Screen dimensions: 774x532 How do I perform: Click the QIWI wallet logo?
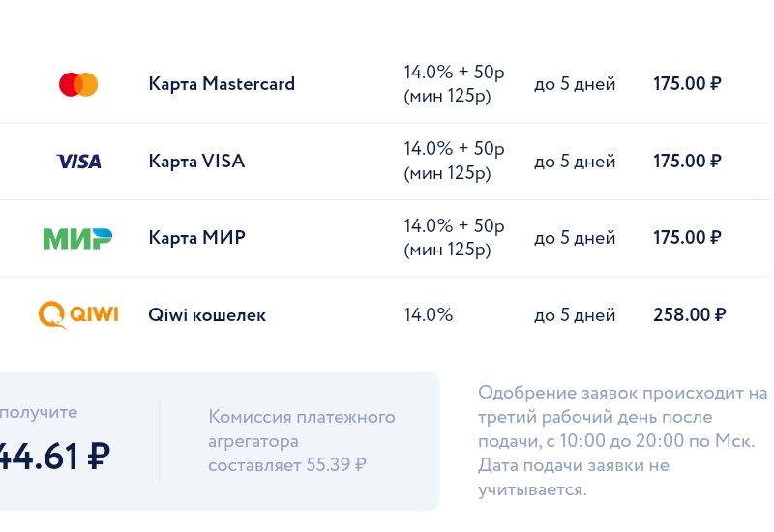pyautogui.click(x=78, y=315)
